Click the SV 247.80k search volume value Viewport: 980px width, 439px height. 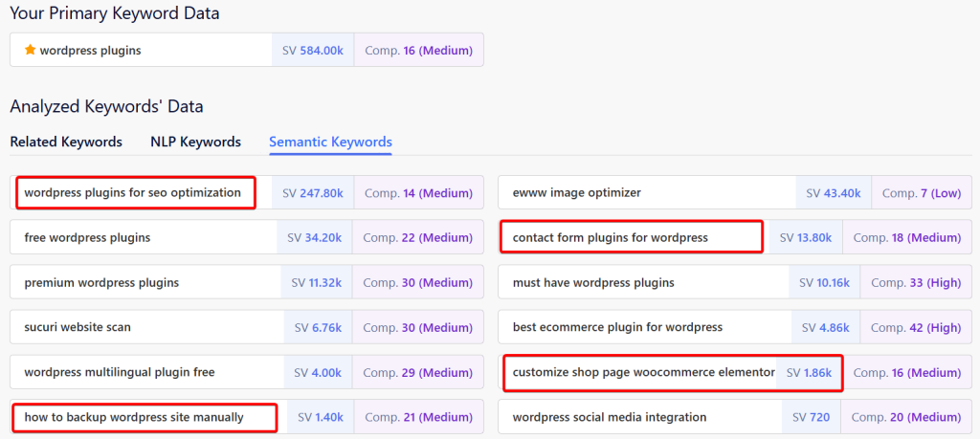click(313, 192)
